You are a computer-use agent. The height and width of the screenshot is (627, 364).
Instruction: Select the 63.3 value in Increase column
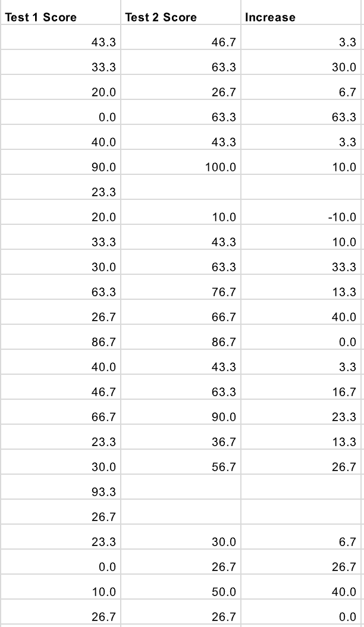(344, 117)
